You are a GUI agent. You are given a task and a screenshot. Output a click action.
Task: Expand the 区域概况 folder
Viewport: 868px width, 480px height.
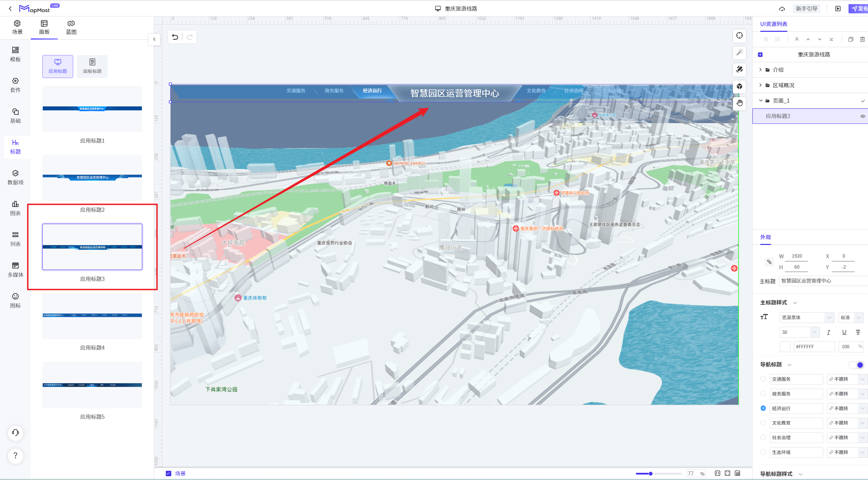click(x=761, y=85)
